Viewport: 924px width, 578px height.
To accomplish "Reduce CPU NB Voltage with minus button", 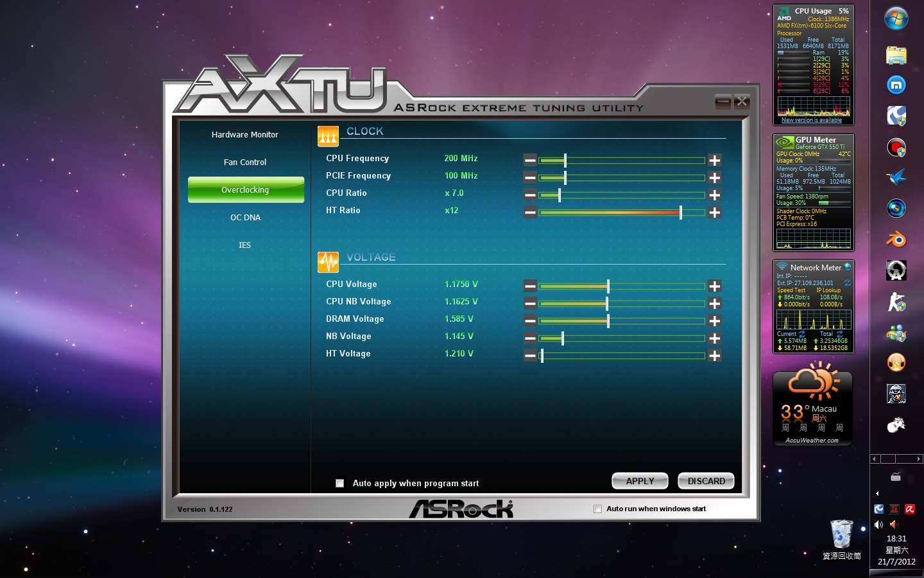I will click(x=530, y=303).
